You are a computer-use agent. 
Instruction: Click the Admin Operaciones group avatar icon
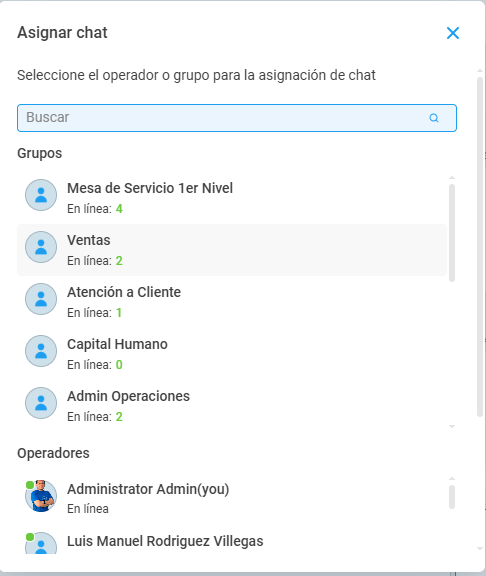[x=41, y=403]
